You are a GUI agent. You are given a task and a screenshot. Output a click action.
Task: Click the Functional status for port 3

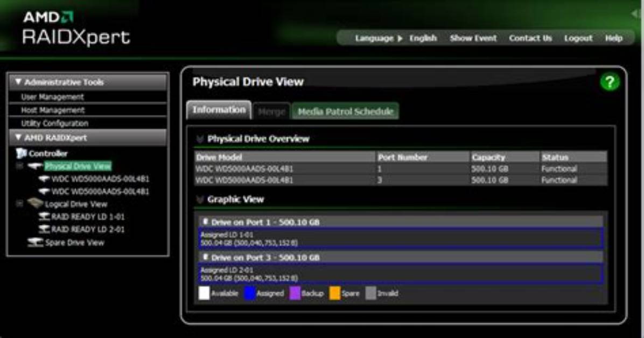tap(559, 180)
